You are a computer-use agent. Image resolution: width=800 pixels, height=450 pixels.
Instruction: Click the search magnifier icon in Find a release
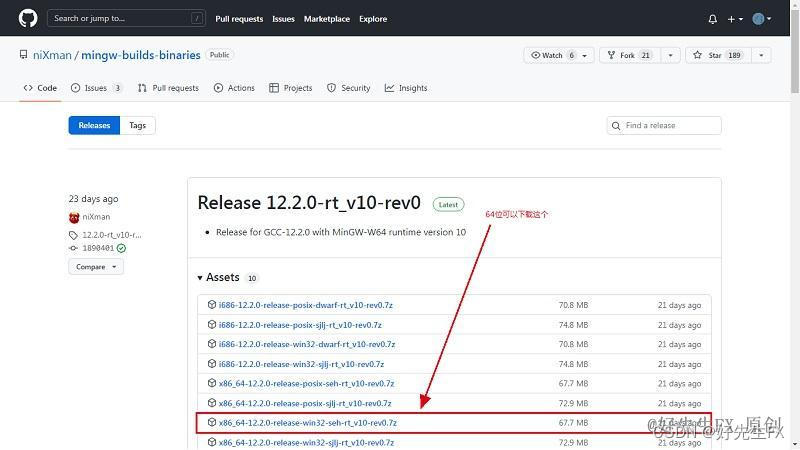coord(616,126)
